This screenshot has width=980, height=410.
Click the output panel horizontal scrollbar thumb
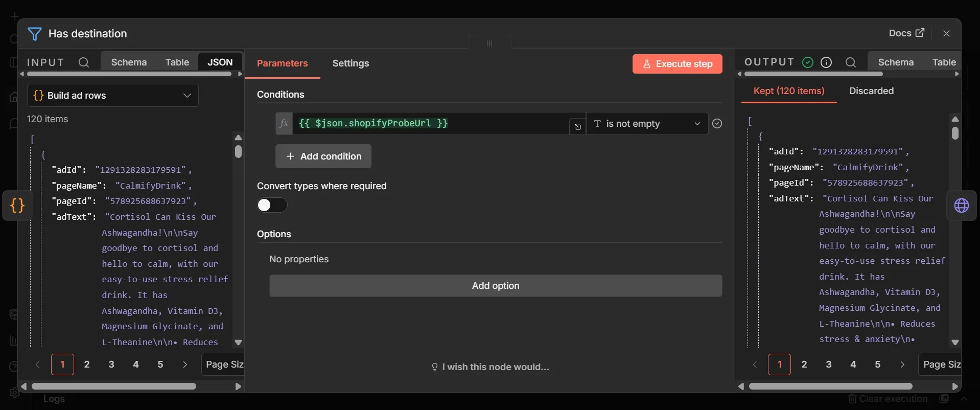click(830, 386)
